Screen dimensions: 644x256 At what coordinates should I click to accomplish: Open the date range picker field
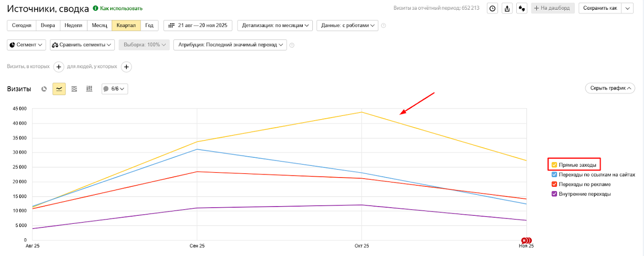[199, 25]
